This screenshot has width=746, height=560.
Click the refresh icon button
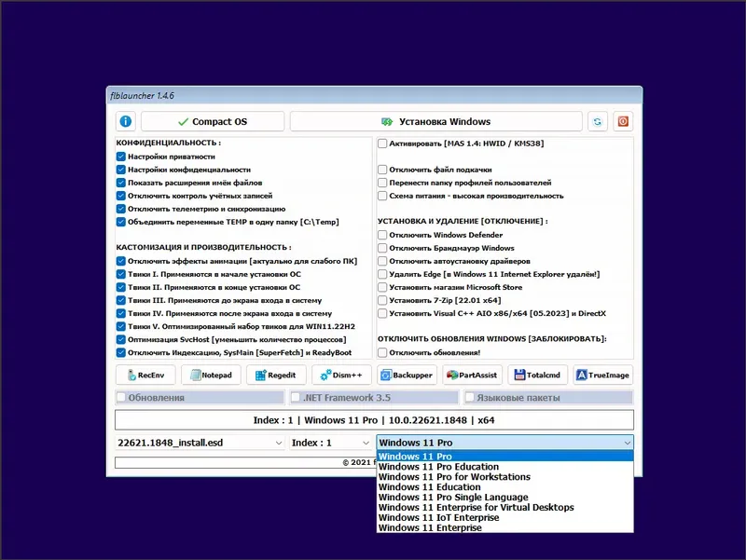597,121
